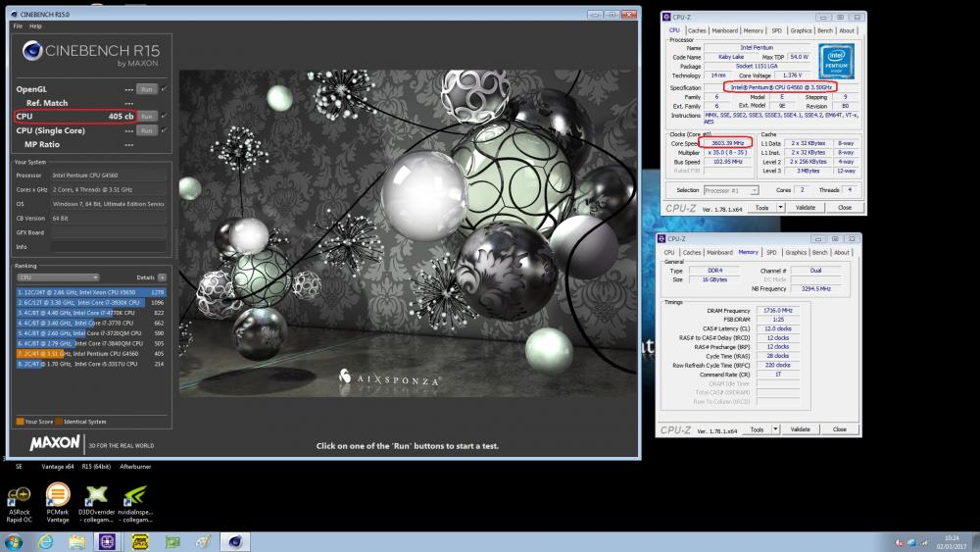Open Graphics tab in lower CPU-Z window
Viewport: 980px width, 552px height.
coord(796,253)
